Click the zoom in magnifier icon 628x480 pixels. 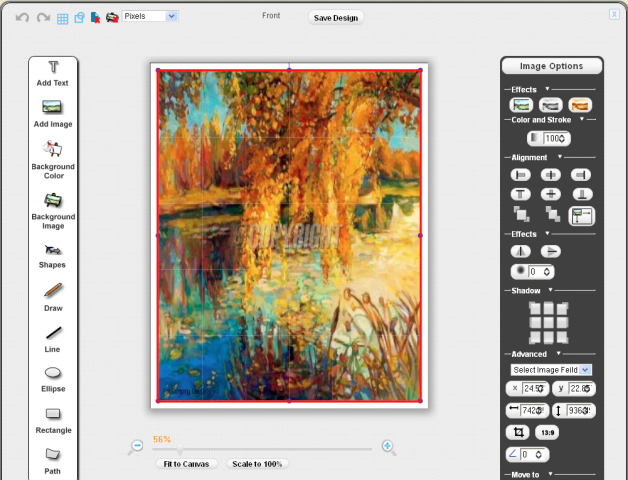tap(388, 447)
